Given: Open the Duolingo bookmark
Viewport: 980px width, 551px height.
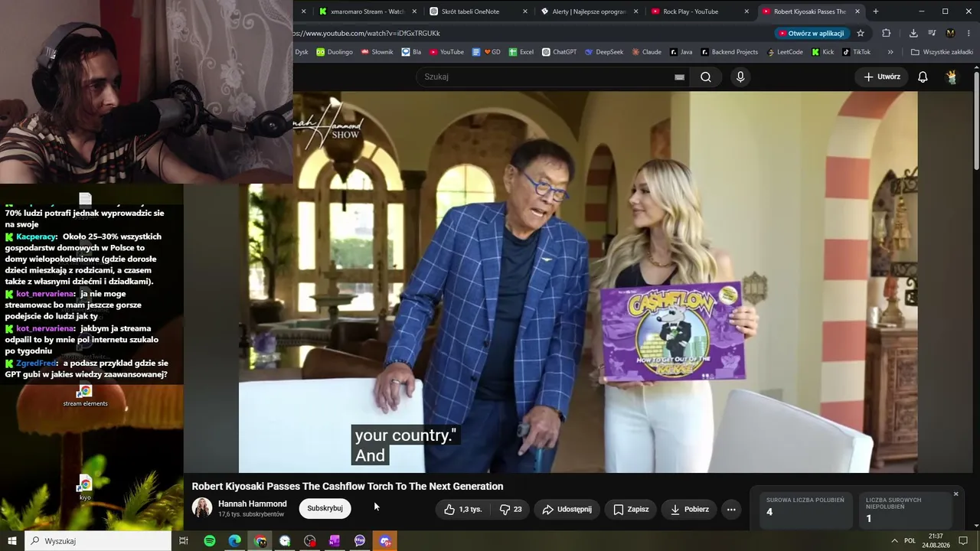Looking at the screenshot, I should (335, 52).
